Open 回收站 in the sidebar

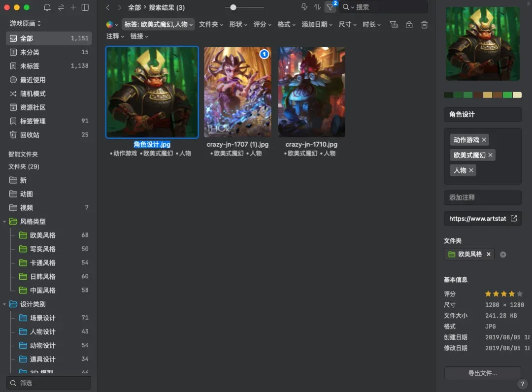tap(49, 135)
